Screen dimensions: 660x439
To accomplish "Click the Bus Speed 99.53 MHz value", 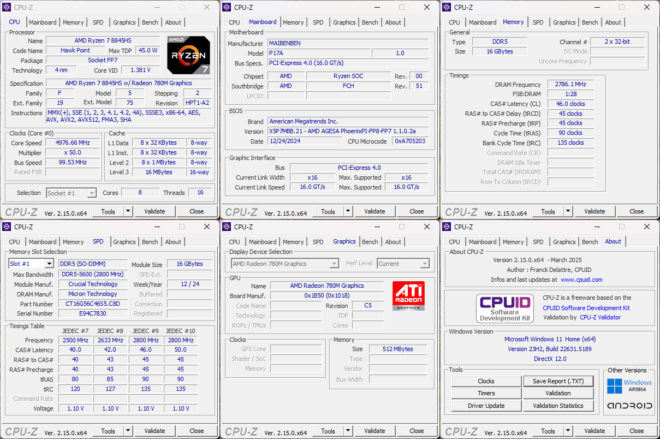I will pos(73,162).
